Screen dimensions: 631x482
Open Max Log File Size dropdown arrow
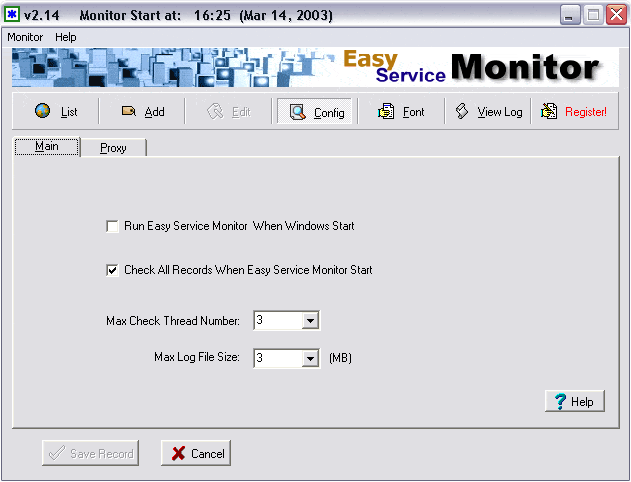(310, 358)
